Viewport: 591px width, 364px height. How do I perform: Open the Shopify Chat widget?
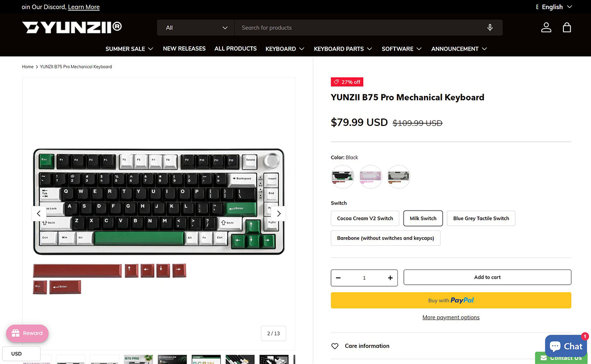[x=566, y=346]
